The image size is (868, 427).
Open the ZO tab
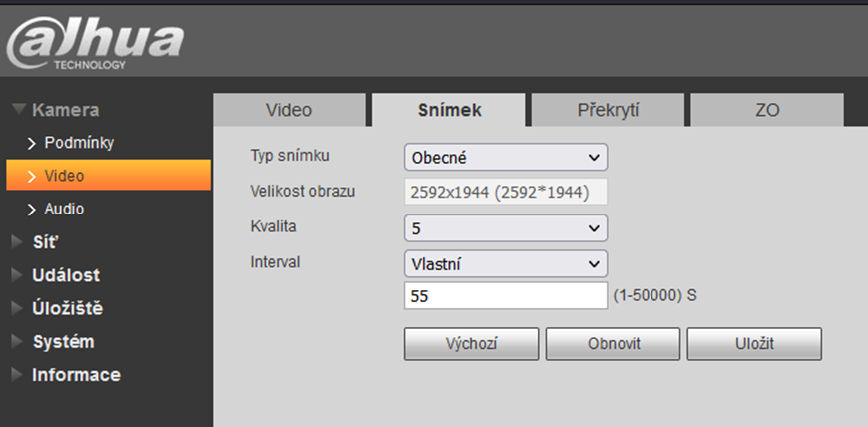pyautogui.click(x=767, y=110)
